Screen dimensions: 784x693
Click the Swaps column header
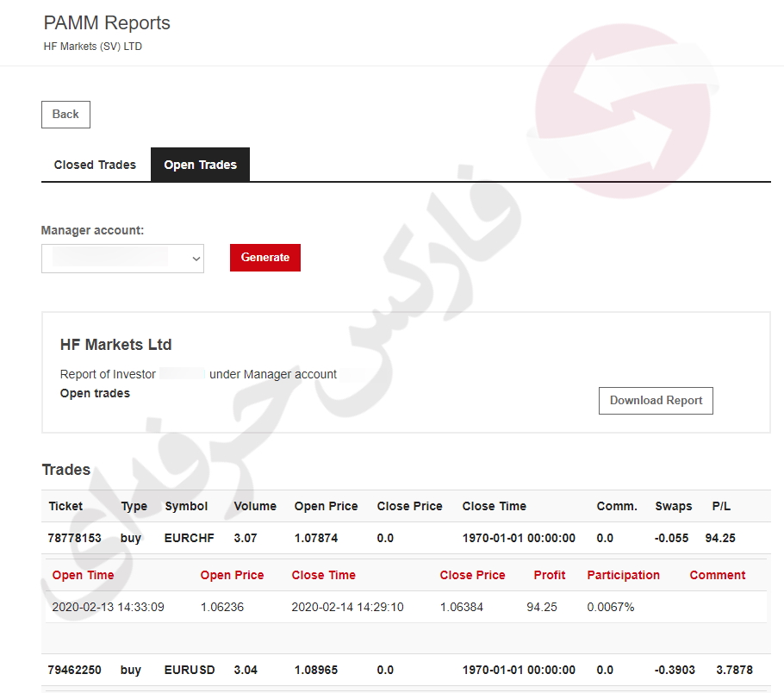point(674,506)
